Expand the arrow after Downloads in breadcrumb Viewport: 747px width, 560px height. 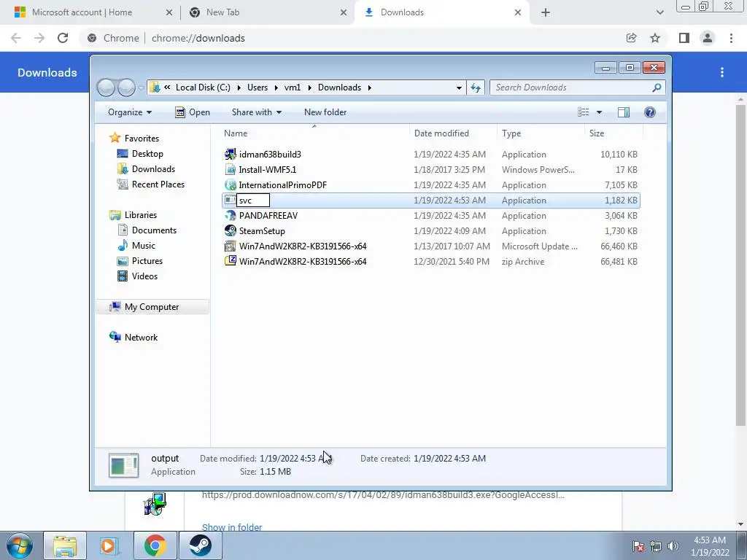pyautogui.click(x=369, y=87)
